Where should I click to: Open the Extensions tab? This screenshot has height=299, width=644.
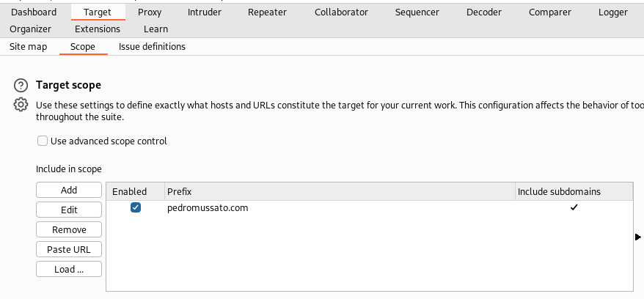pos(98,29)
